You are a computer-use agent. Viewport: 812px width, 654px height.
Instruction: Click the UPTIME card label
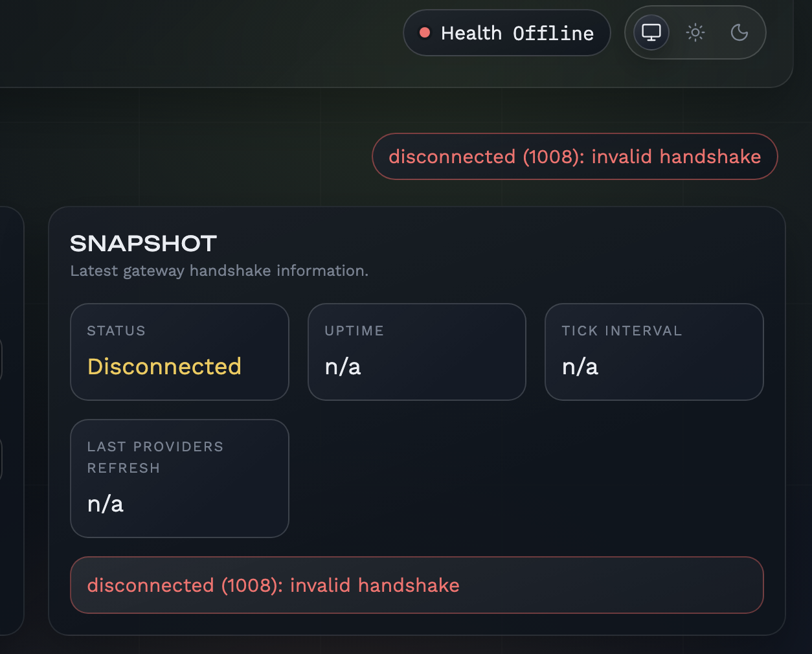[x=354, y=331]
